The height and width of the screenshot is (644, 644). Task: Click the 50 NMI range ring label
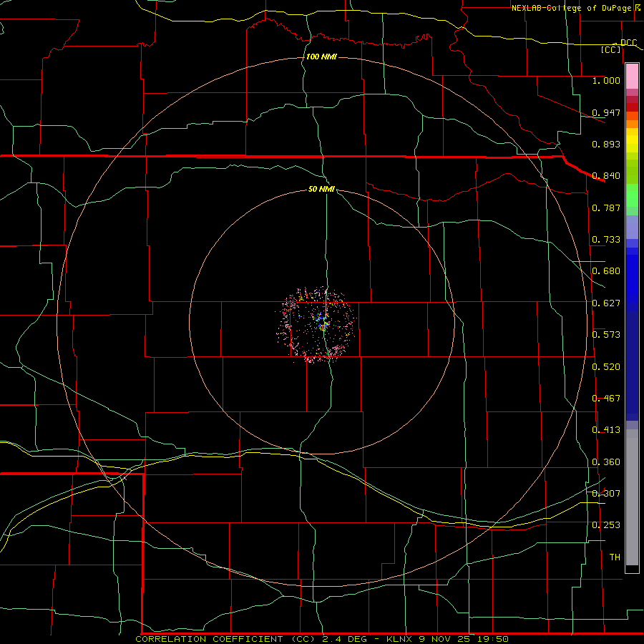point(321,189)
